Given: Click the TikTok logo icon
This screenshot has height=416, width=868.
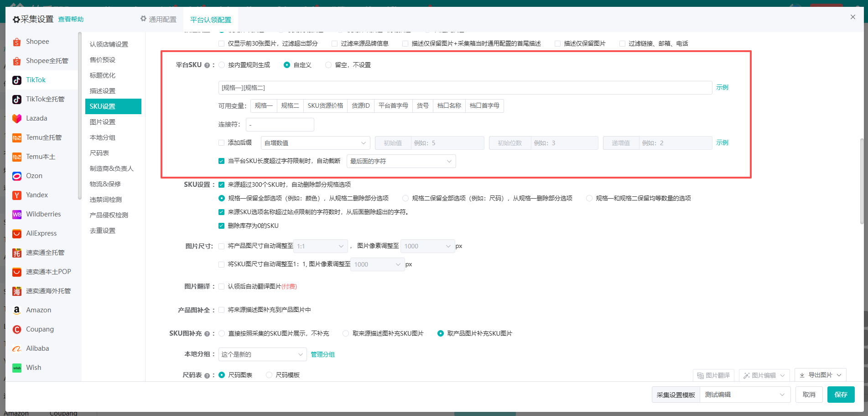Looking at the screenshot, I should click(x=17, y=80).
